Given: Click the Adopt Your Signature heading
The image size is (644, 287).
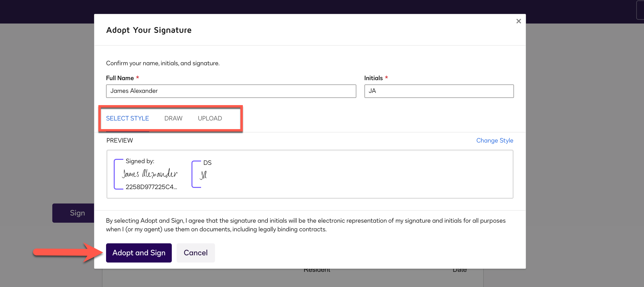Looking at the screenshot, I should (149, 30).
